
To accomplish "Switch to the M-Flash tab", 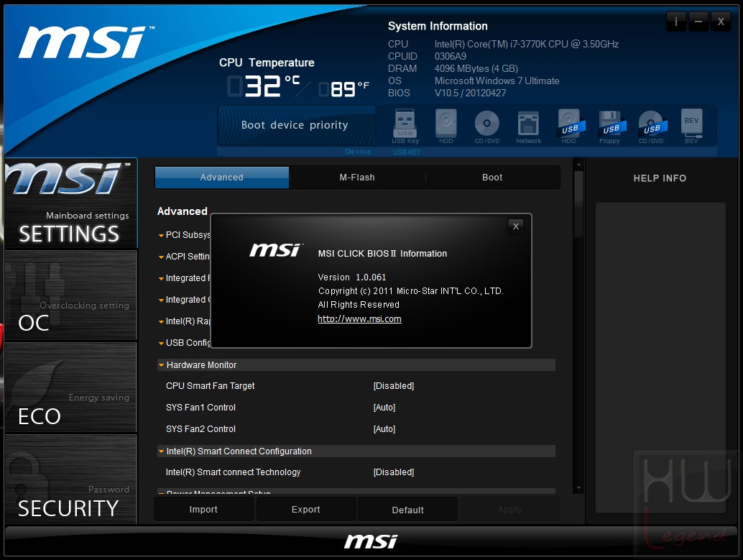I will (x=357, y=178).
